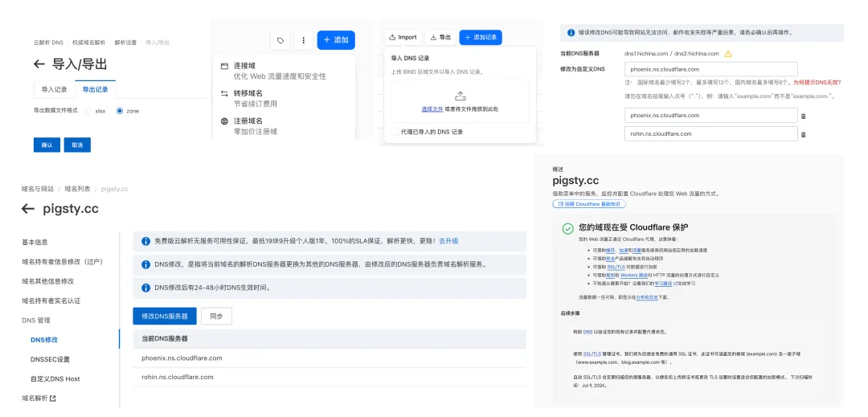Click the external link icon beside 域名解析

52,399
